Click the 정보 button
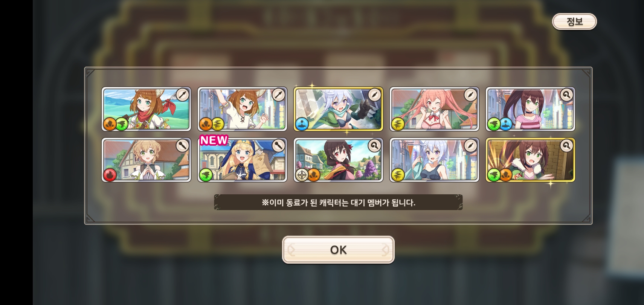Image resolution: width=644 pixels, height=305 pixels. 574,21
